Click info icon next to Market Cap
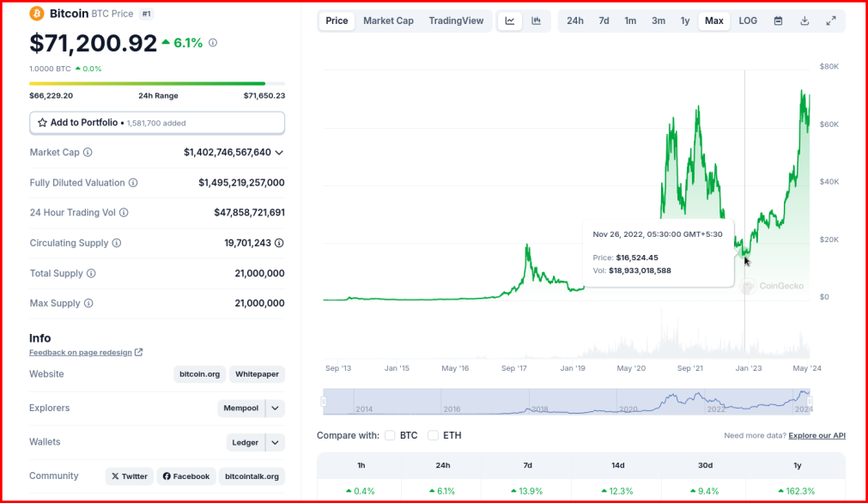This screenshot has width=868, height=503. coord(88,152)
